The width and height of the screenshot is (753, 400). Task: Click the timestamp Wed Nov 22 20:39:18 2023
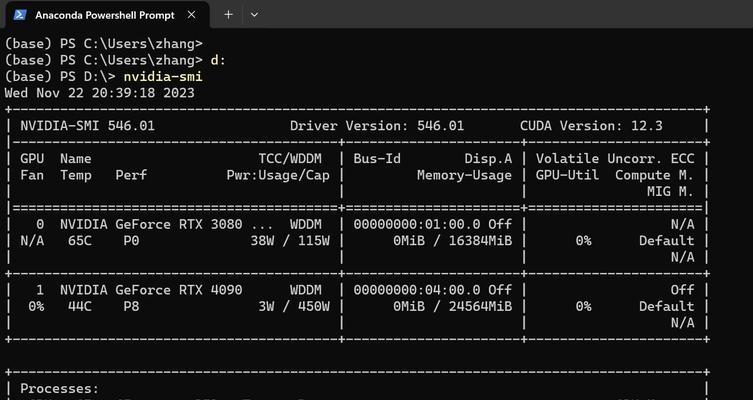pyautogui.click(x=99, y=93)
